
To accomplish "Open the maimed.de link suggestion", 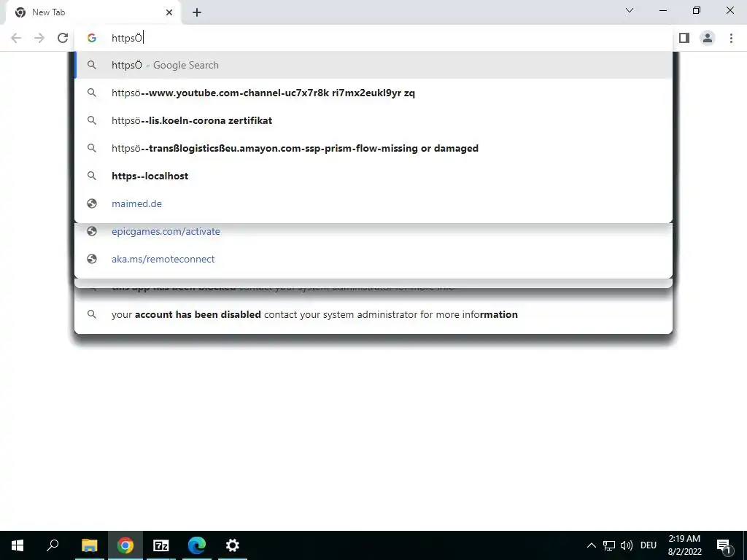I will click(373, 203).
